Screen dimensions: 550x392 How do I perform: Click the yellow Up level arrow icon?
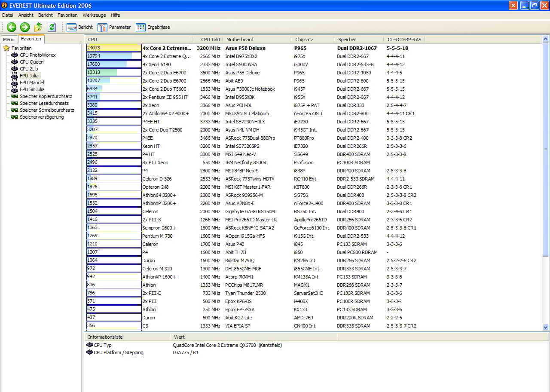pos(38,27)
